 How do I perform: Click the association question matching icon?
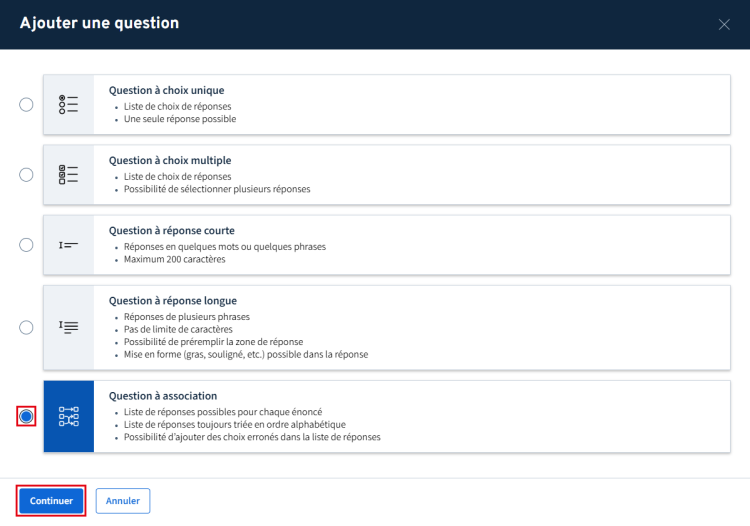68,416
